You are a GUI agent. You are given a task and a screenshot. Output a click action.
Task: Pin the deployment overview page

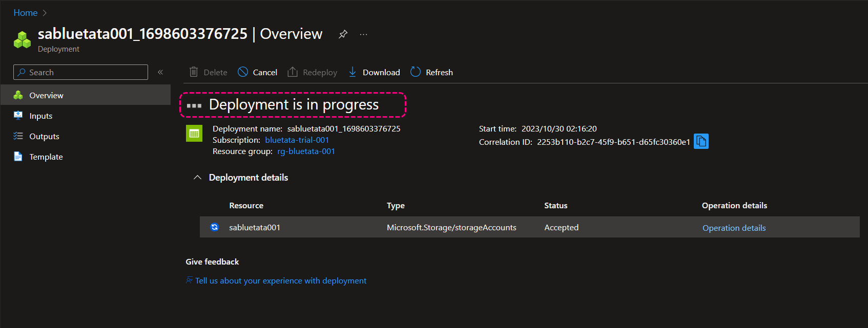[x=343, y=34]
